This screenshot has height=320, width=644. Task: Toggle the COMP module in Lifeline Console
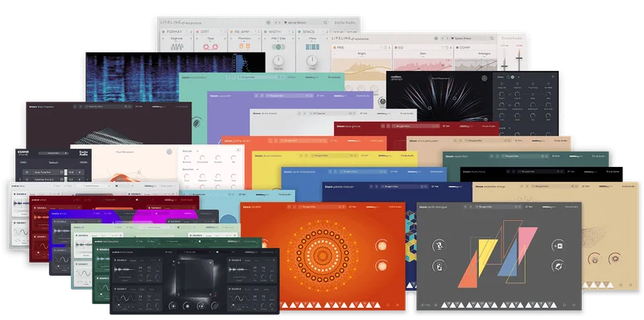(456, 48)
